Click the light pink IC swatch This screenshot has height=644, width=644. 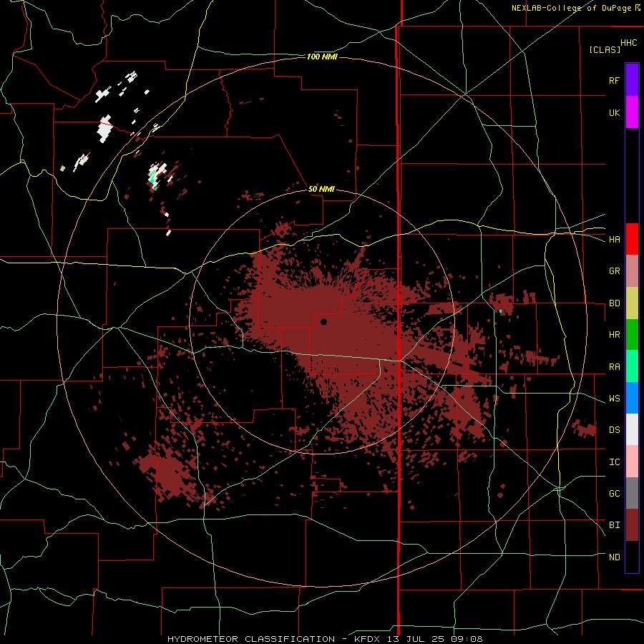632,462
